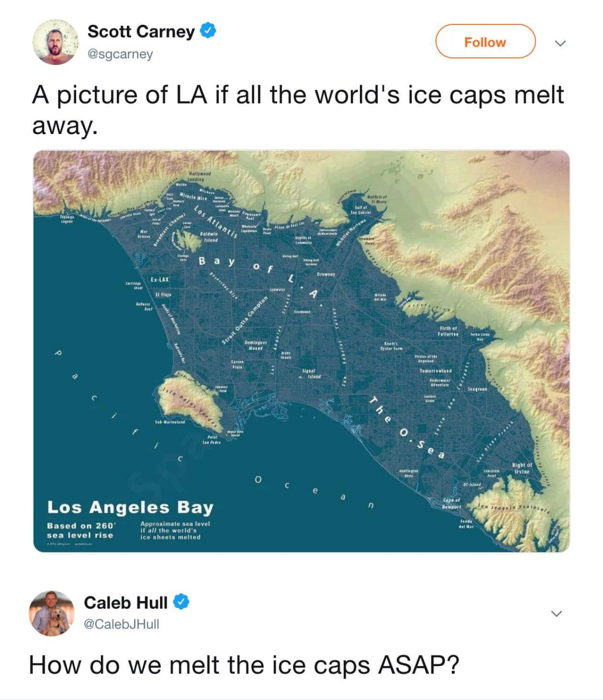Select the reply text "How do we melt the ice caps ASAP?"

tap(244, 664)
